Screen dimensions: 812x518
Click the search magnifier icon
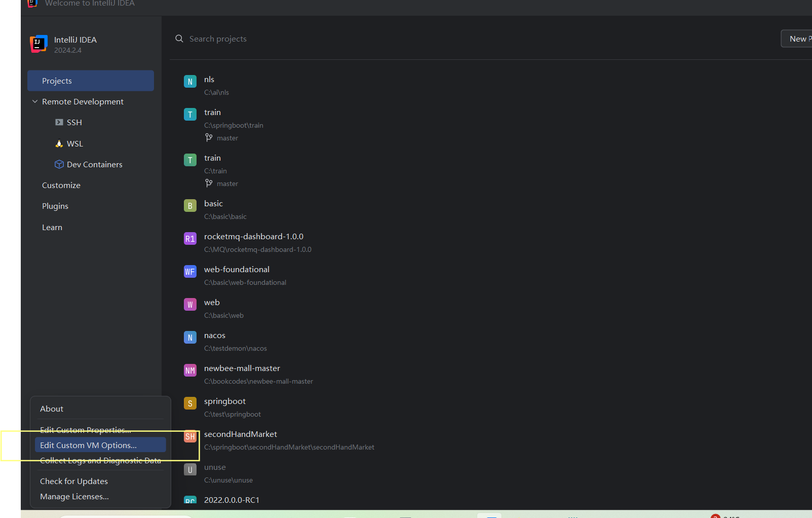tap(179, 39)
